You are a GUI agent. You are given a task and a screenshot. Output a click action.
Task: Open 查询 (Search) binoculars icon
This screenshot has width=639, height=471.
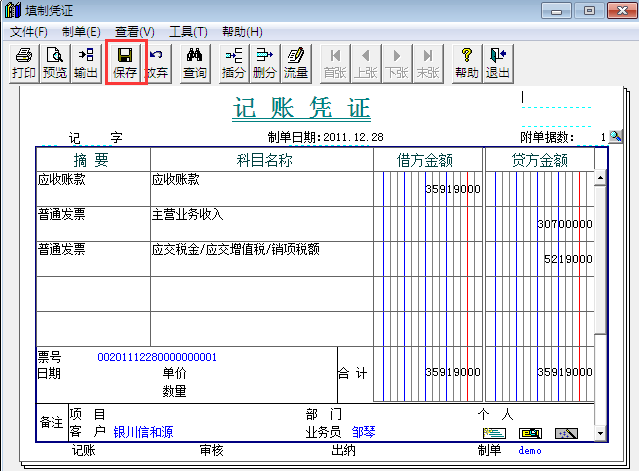point(195,63)
